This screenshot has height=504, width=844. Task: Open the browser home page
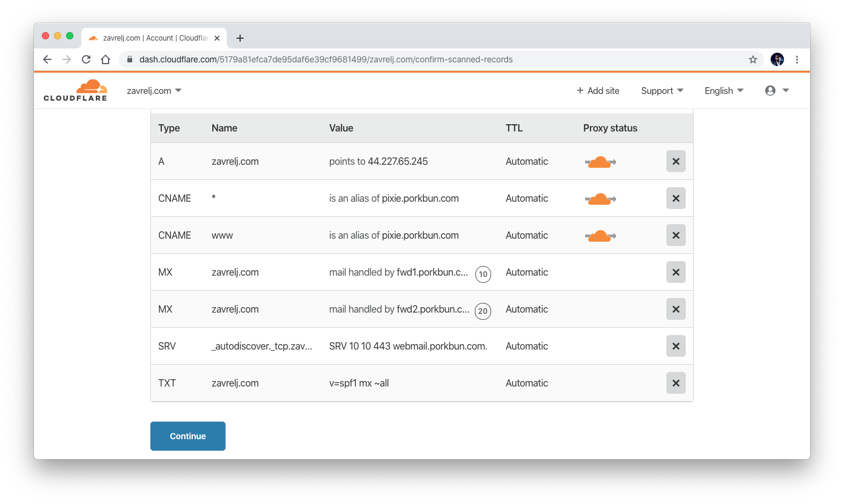pos(105,59)
